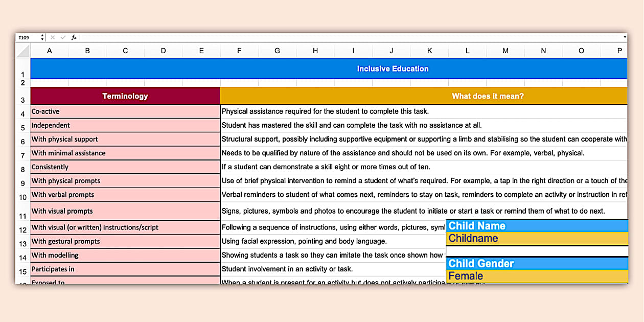
Task: Click the Name Box up stepper arrow
Action: click(x=41, y=35)
